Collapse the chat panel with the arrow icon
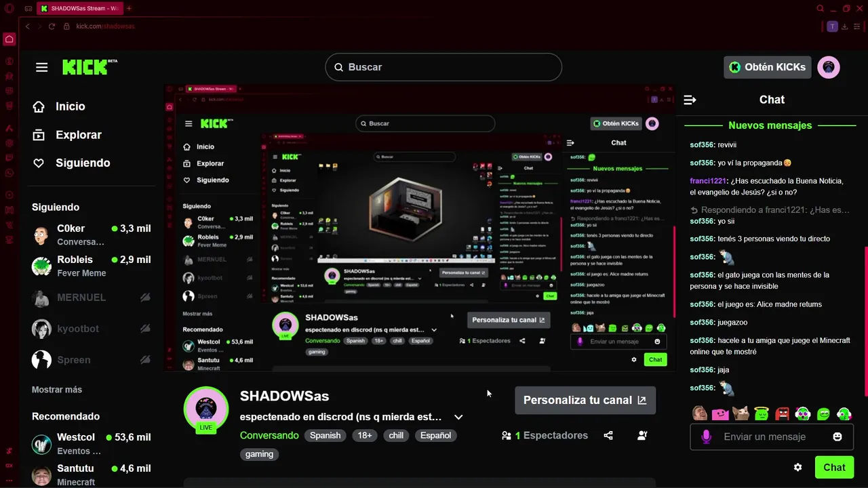Viewport: 868px width, 488px height. (x=690, y=100)
